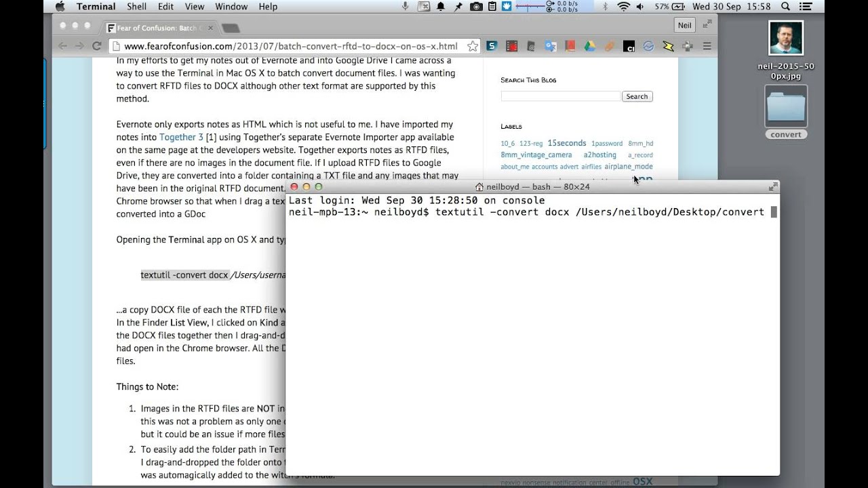This screenshot has width=868, height=488.
Task: Click the volume speaker icon
Action: pyautogui.click(x=642, y=7)
